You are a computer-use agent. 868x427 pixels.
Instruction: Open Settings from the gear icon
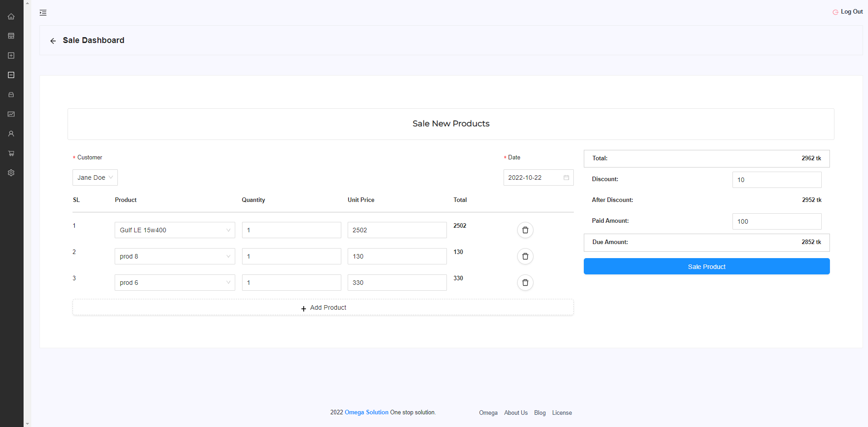tap(11, 173)
